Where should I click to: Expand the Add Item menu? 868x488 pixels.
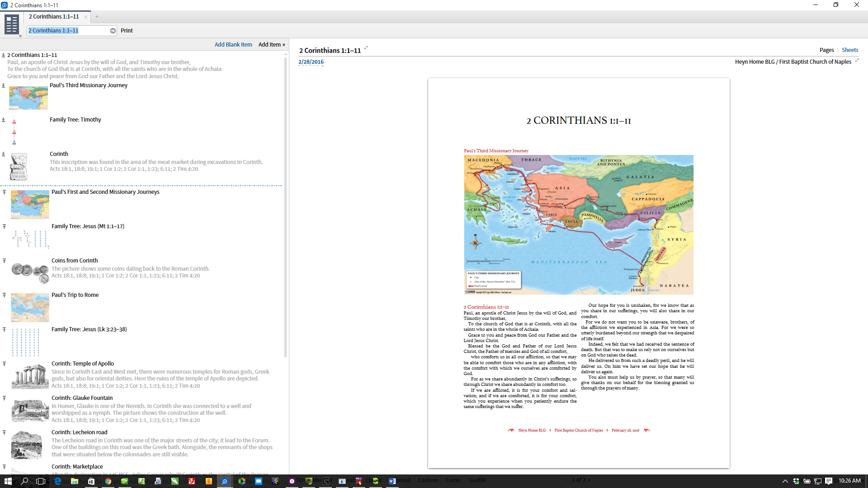coord(272,45)
